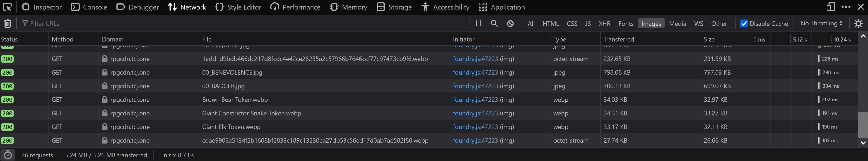
Task: Open foundry.js:47223 initiator link for 00_BADGER.jpg
Action: (475, 86)
